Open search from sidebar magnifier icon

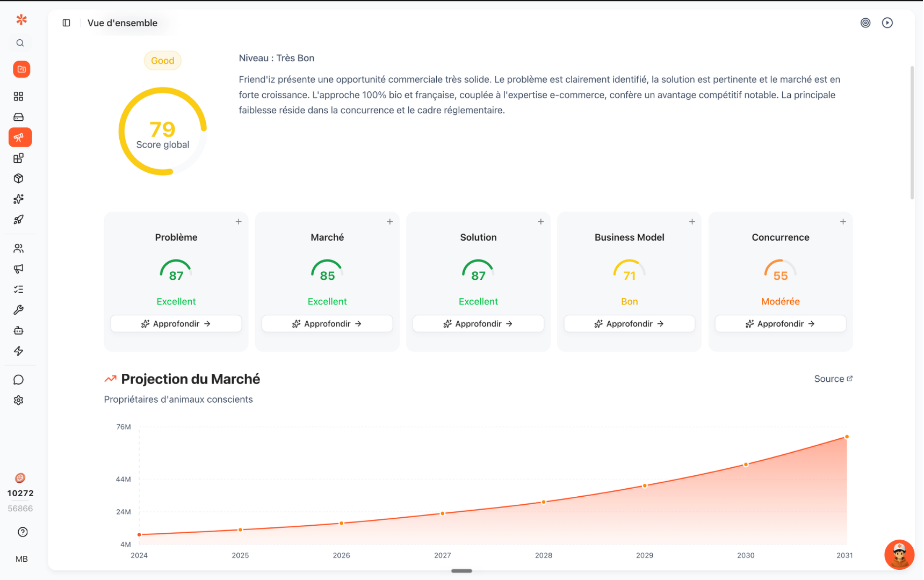click(20, 43)
